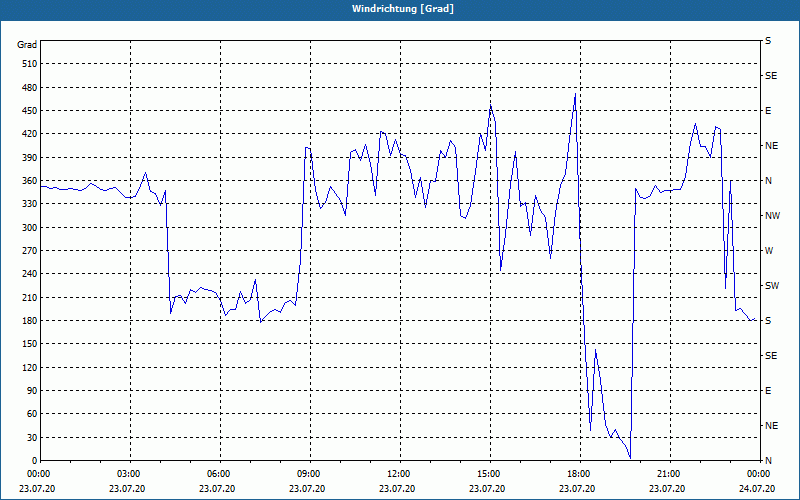Click the 390 y-axis value
Viewport: 800px width, 500px height.
(30, 157)
